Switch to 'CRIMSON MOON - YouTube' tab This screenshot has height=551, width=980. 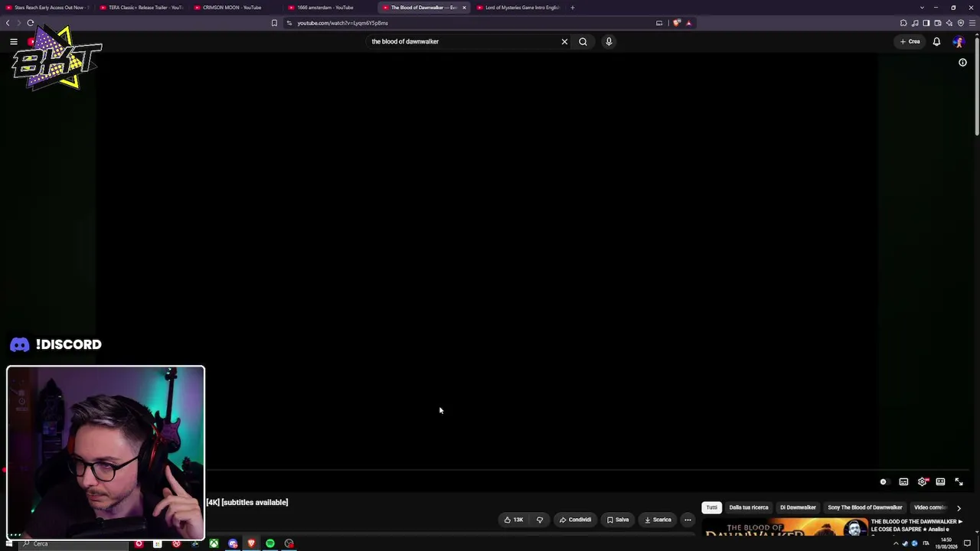(237, 8)
